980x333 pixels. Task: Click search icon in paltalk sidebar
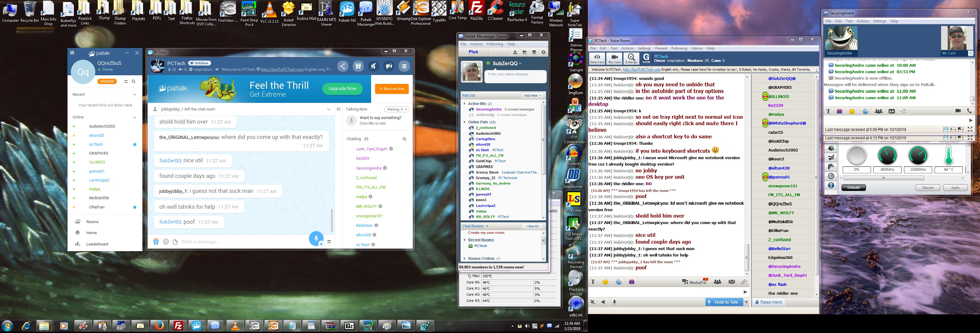pos(134,81)
